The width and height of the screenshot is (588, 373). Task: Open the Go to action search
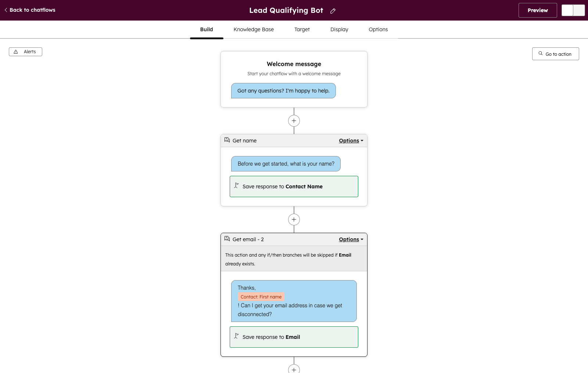click(555, 54)
